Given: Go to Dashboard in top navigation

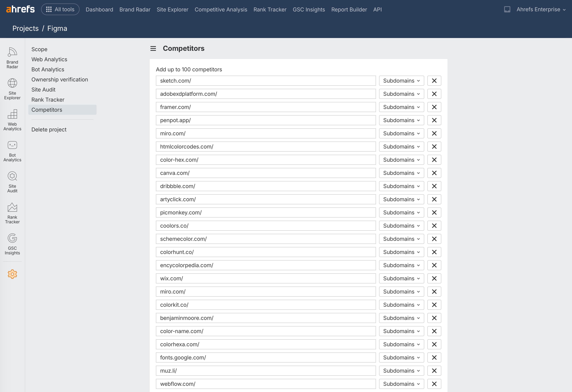Looking at the screenshot, I should click(x=99, y=10).
